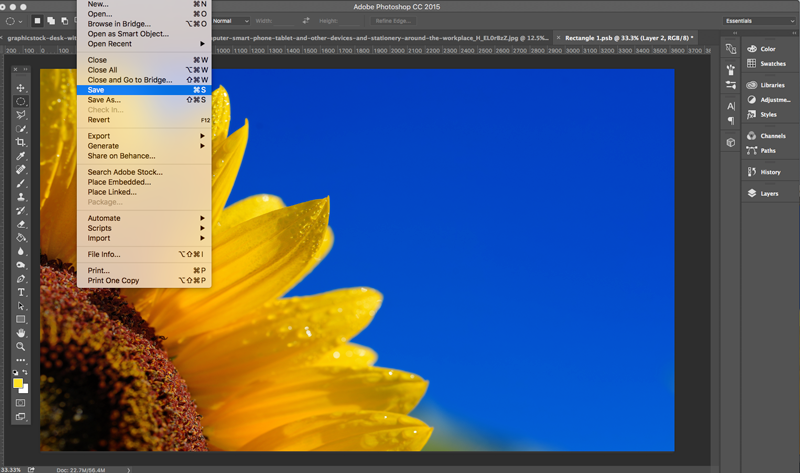Open the Essentials workspace dropdown
The height and width of the screenshot is (473, 800).
[759, 21]
